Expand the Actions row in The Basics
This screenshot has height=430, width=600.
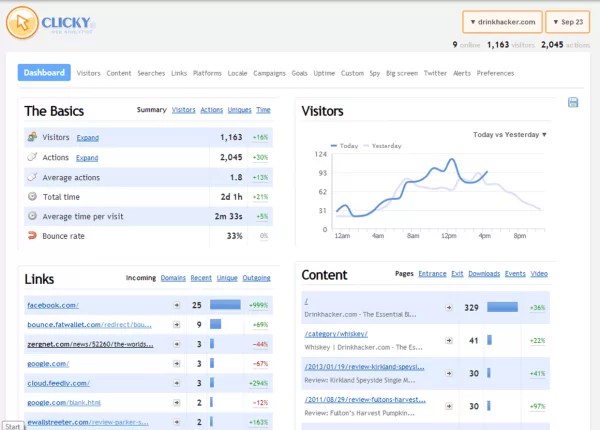tap(87, 158)
